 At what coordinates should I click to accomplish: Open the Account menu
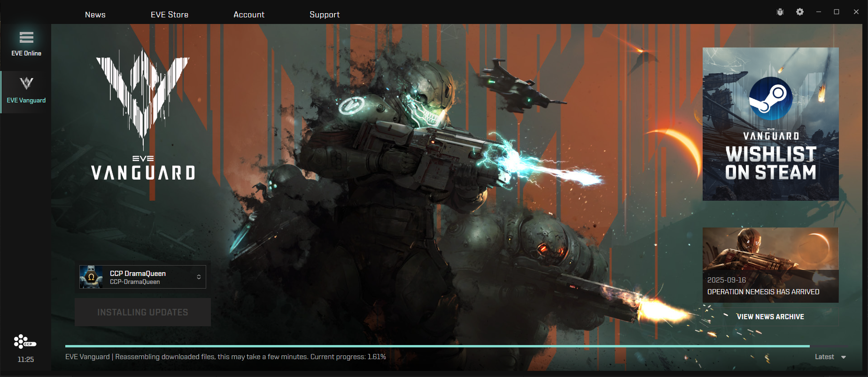tap(249, 15)
